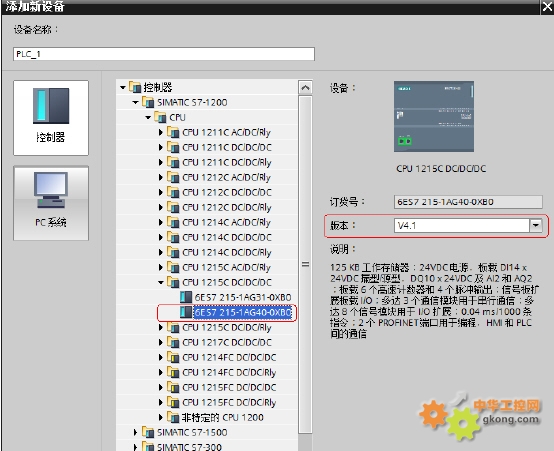Screen dimensions: 554x451
Task: Select the SIMATIC S7-300 tree row
Action: (207, 446)
